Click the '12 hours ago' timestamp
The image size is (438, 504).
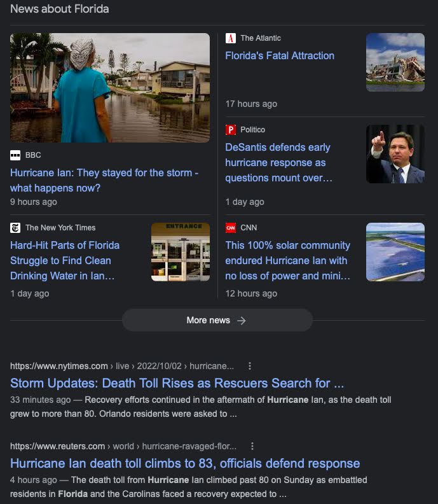tap(251, 294)
